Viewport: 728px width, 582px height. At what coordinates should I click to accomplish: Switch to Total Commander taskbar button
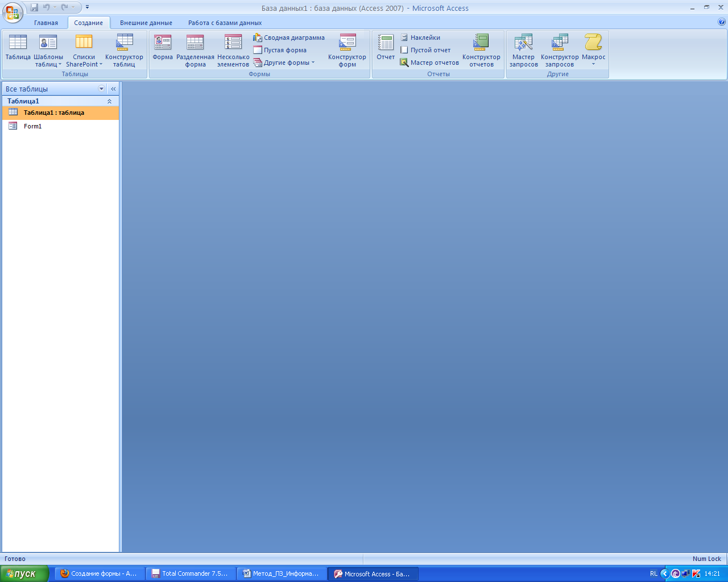[191, 574]
